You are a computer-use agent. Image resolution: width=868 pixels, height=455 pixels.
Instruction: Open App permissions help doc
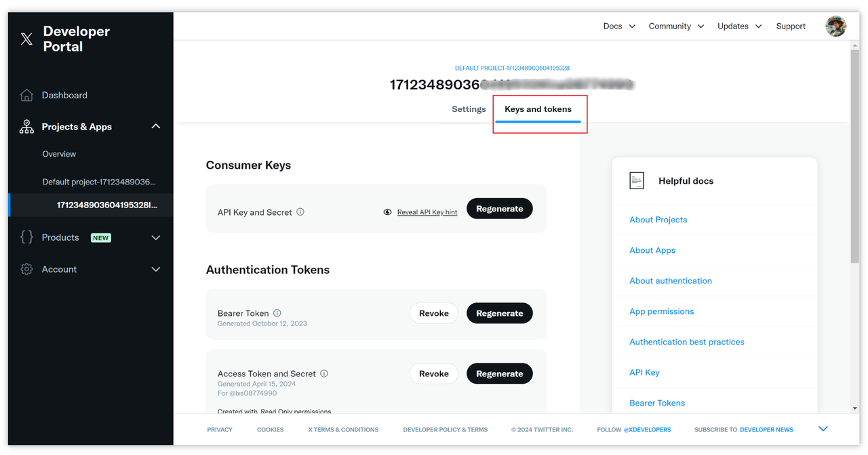click(661, 311)
